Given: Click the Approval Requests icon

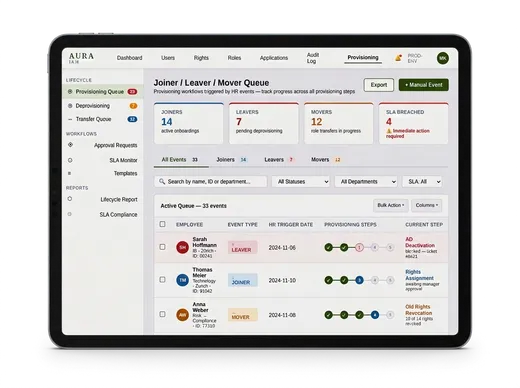Looking at the screenshot, I should (70, 145).
